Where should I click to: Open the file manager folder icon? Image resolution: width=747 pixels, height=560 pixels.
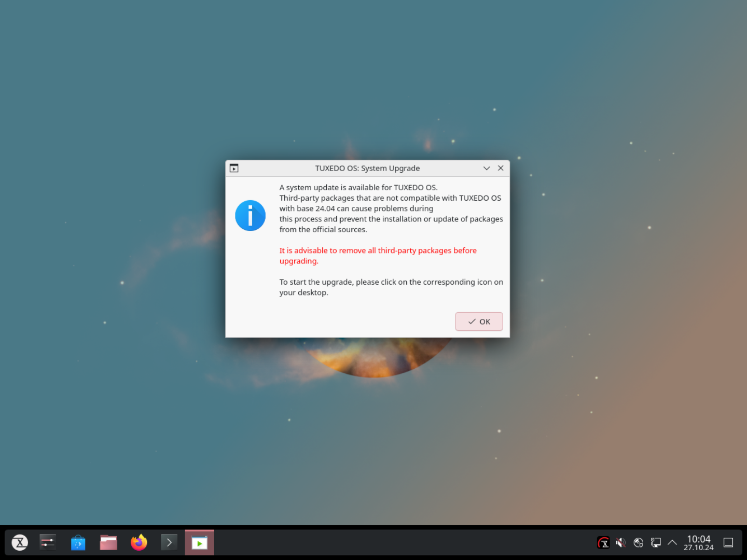click(x=108, y=542)
